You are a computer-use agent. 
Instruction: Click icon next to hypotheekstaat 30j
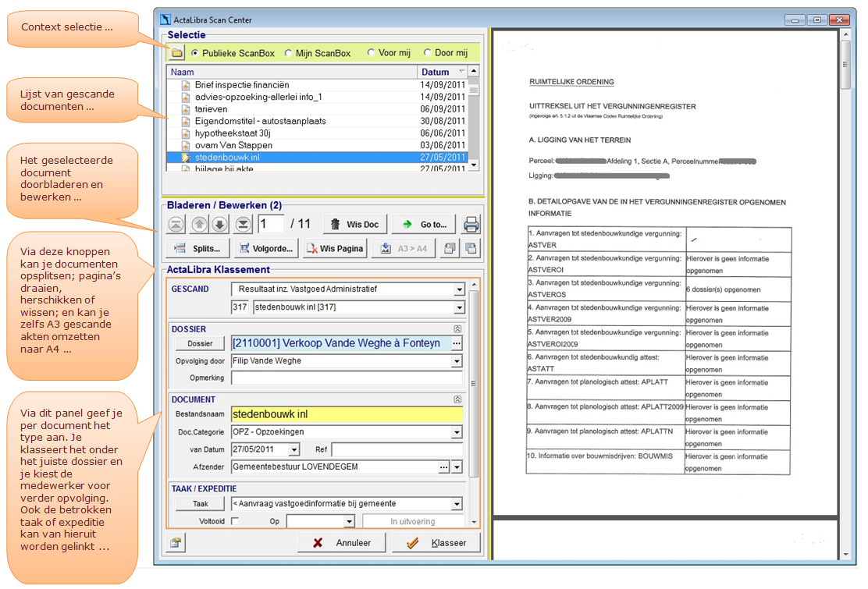pyautogui.click(x=186, y=133)
